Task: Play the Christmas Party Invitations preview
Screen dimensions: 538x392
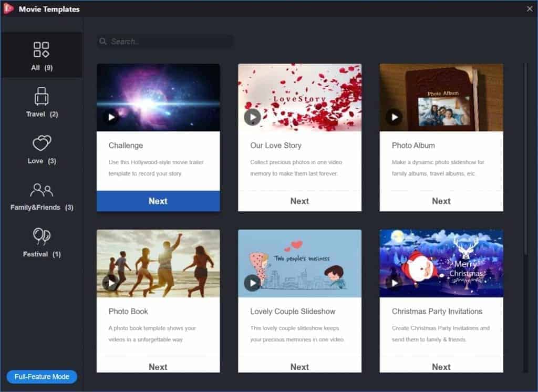Action: tap(395, 284)
